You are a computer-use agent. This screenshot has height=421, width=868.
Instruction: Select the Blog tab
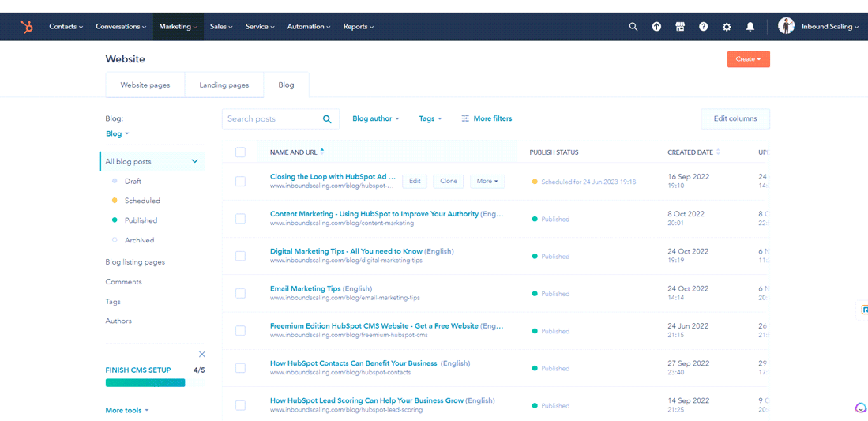tap(286, 85)
